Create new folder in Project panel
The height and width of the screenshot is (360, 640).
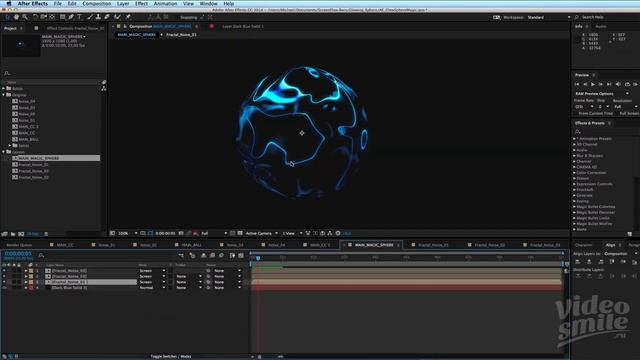pos(13,234)
